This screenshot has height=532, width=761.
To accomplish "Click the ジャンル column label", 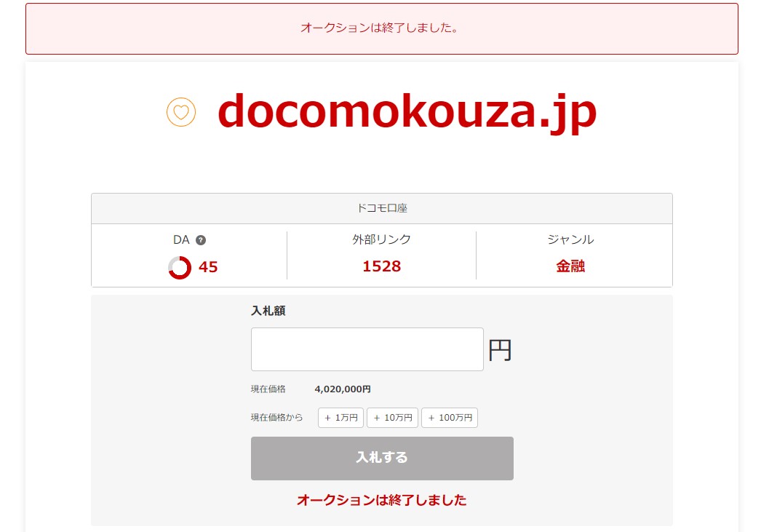I will click(570, 239).
